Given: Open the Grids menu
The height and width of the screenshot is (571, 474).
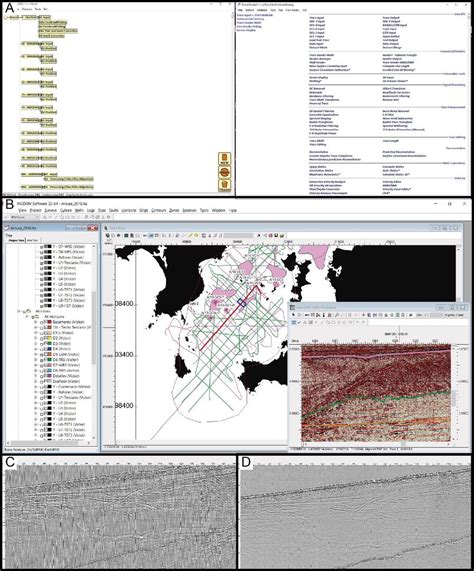Looking at the screenshot, I should [x=143, y=210].
